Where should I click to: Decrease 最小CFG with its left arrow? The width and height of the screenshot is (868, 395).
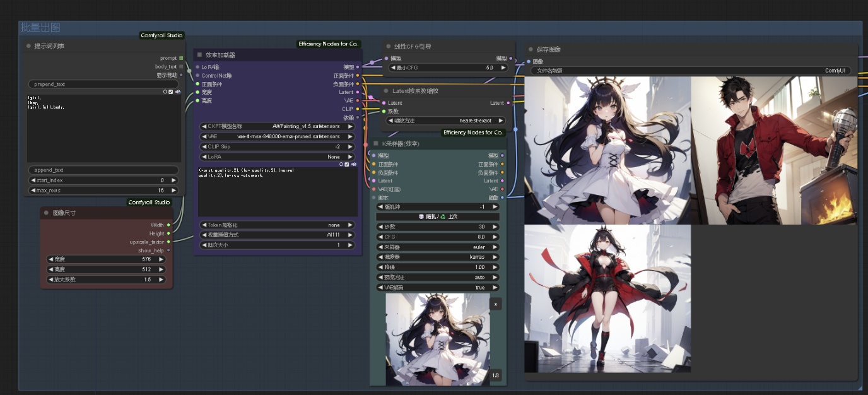pyautogui.click(x=394, y=68)
